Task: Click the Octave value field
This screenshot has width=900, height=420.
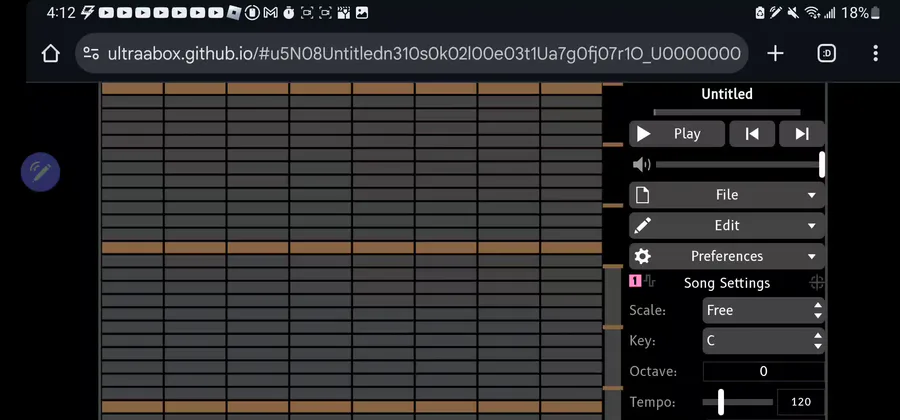Action: pyautogui.click(x=764, y=371)
